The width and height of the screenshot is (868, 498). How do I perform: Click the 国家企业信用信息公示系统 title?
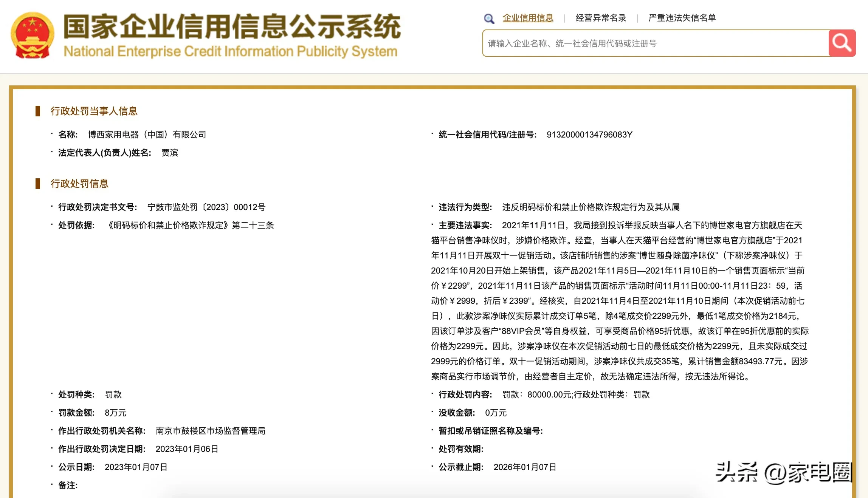pos(231,26)
